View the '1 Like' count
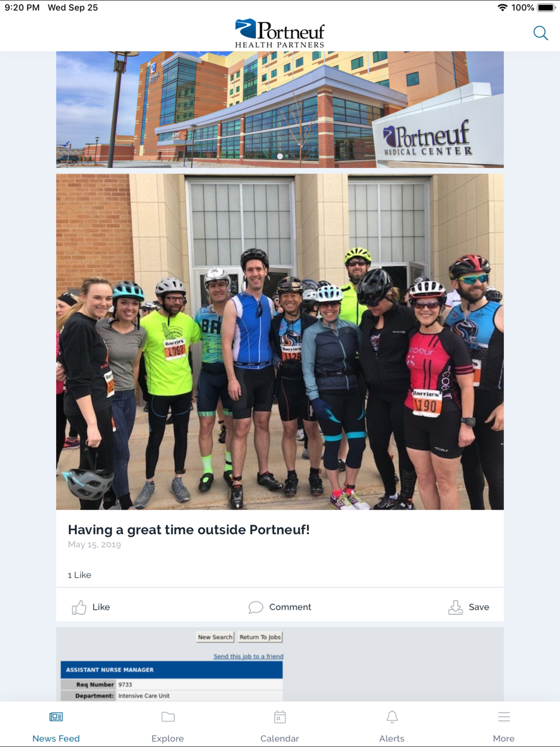Viewport: 560px width, 747px height. pyautogui.click(x=80, y=575)
